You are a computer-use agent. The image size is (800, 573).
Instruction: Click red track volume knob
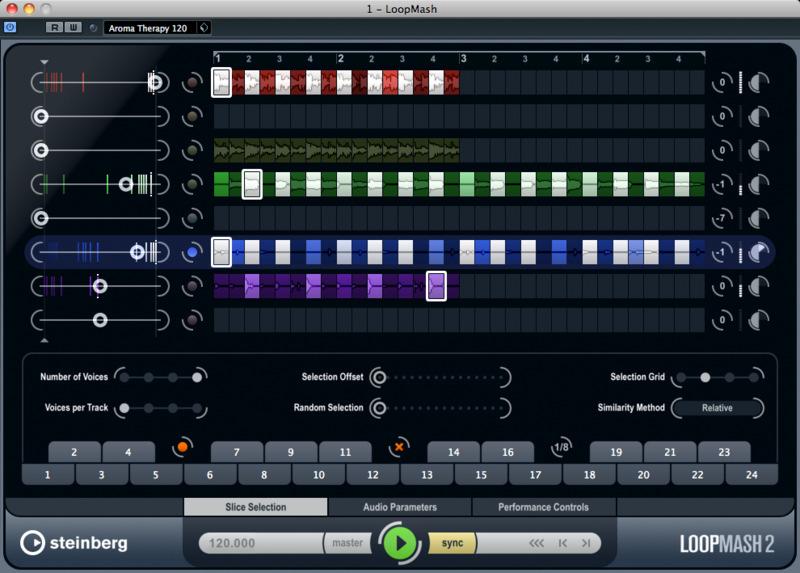[x=759, y=82]
